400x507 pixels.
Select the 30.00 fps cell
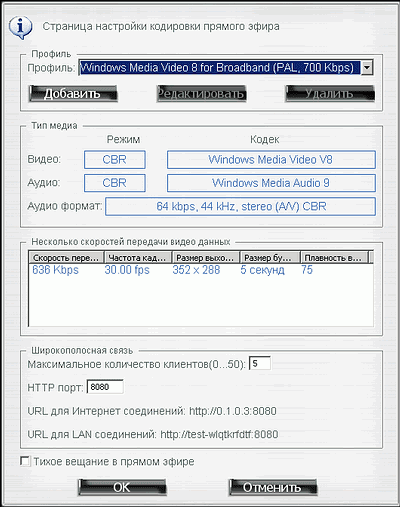(127, 270)
